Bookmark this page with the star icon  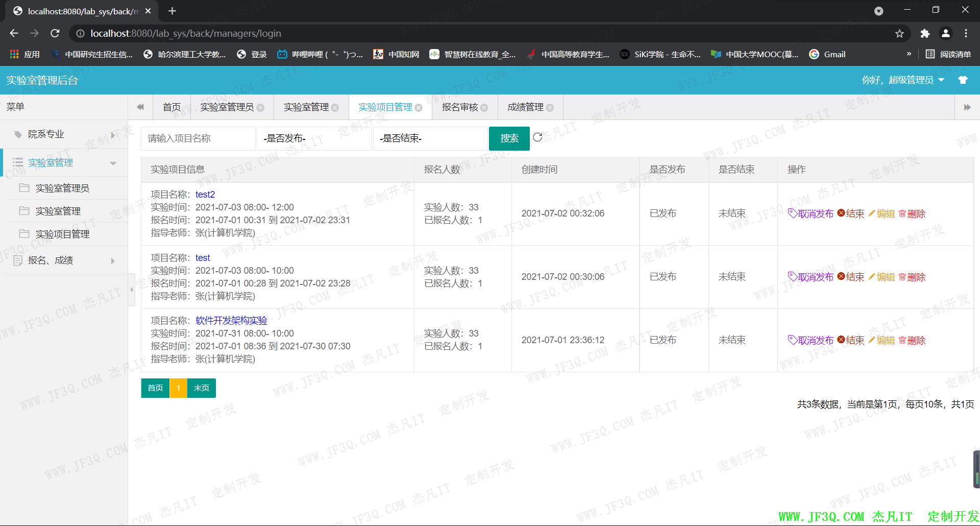[x=899, y=34]
